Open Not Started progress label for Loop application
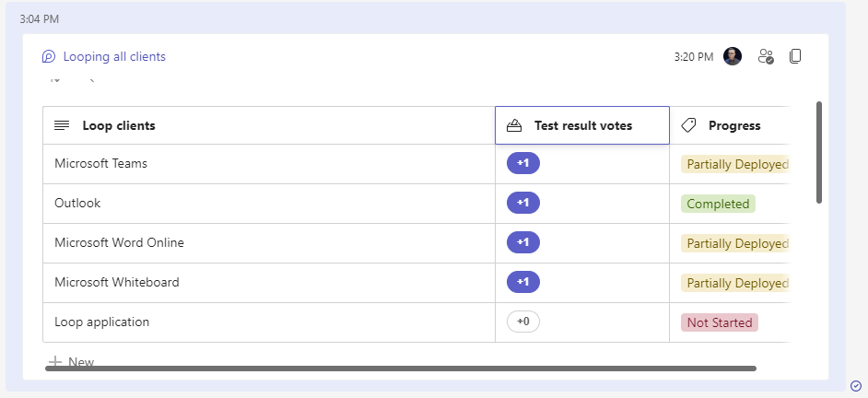Screen dimensions: 868x398 [x=719, y=322]
